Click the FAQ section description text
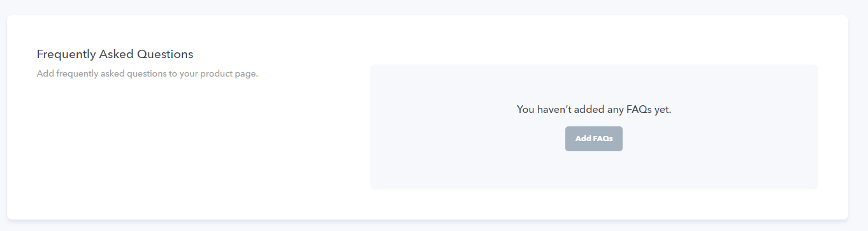 (147, 73)
